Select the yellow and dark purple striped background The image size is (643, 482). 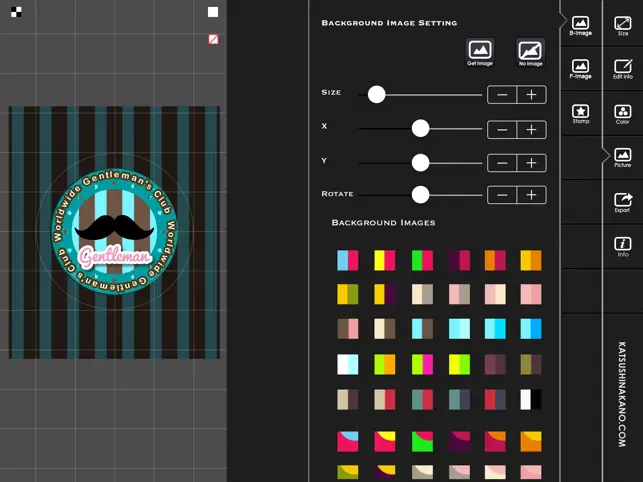click(385, 294)
